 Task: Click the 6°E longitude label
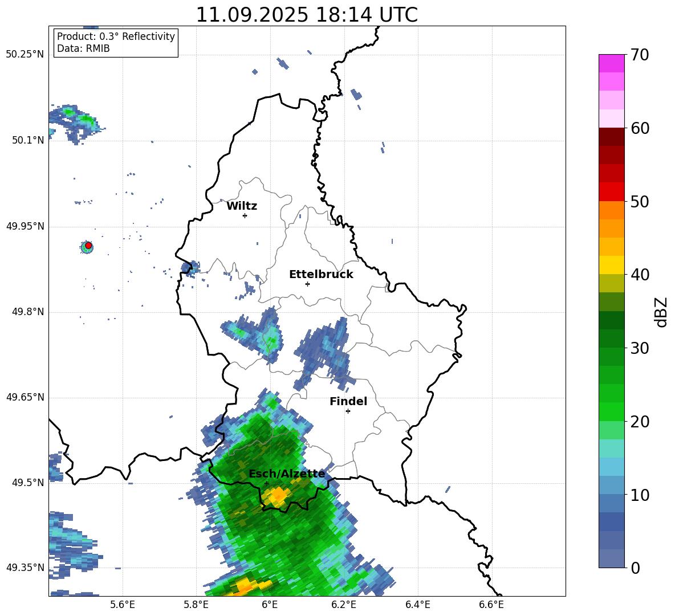click(270, 605)
